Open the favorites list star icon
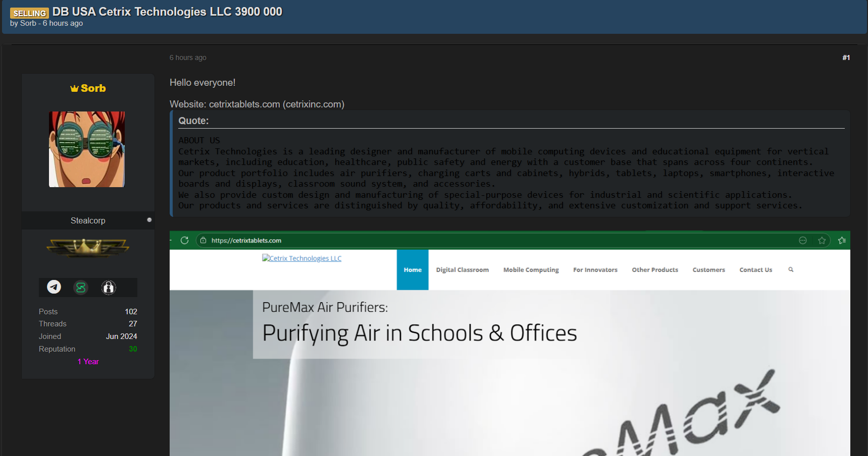This screenshot has height=456, width=868. 842,241
